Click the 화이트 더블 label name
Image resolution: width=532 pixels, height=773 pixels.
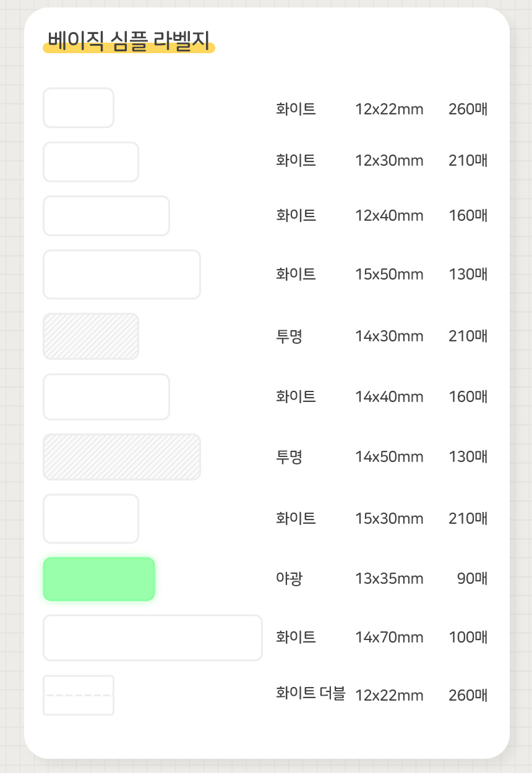point(311,694)
